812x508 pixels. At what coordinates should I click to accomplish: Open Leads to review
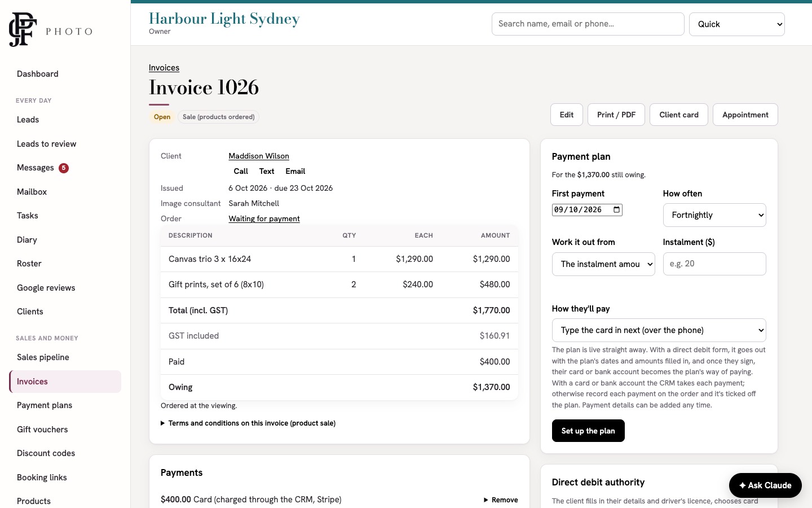click(65, 144)
